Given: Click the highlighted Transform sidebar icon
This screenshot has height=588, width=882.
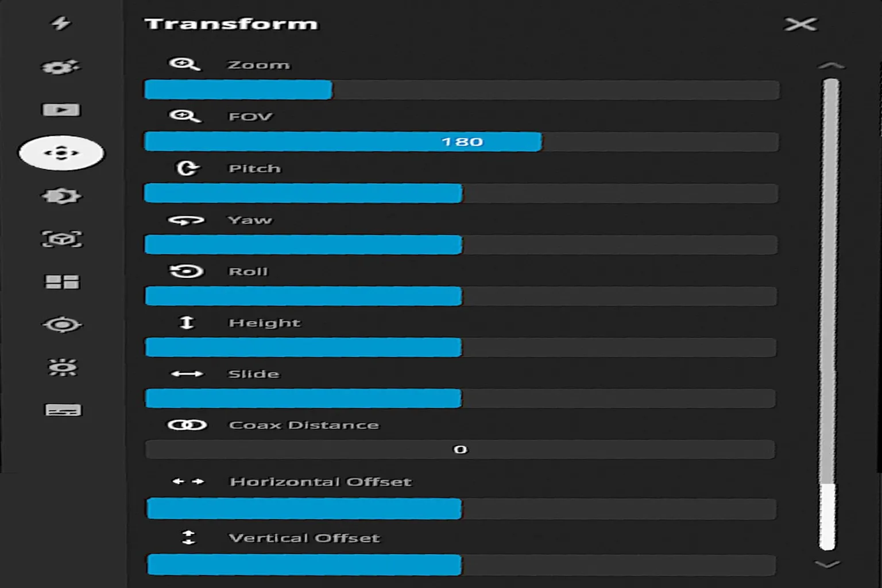Looking at the screenshot, I should [x=61, y=153].
